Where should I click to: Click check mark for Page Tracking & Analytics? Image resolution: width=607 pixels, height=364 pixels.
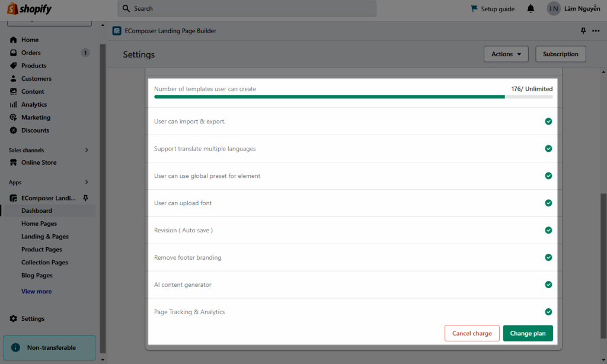548,312
